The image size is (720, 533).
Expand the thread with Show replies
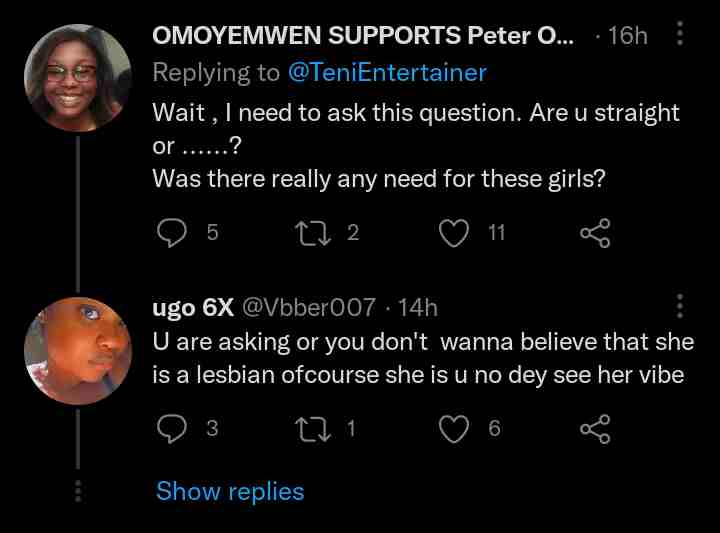coord(230,491)
